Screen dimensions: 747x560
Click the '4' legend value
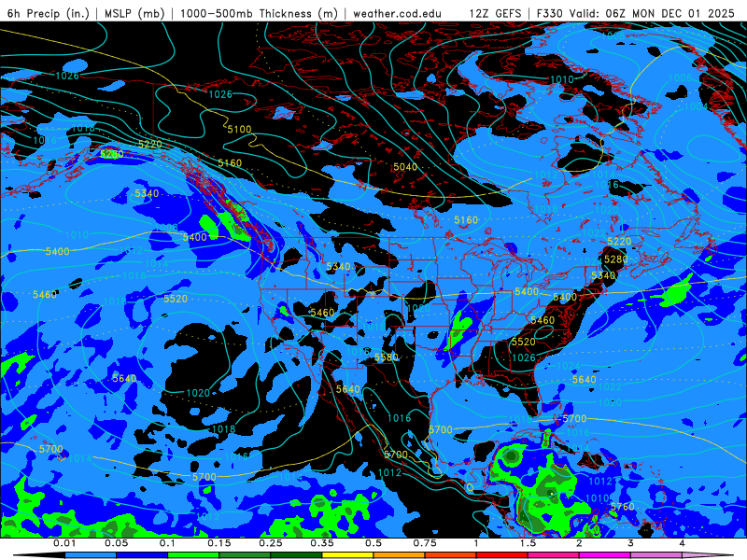tap(683, 543)
